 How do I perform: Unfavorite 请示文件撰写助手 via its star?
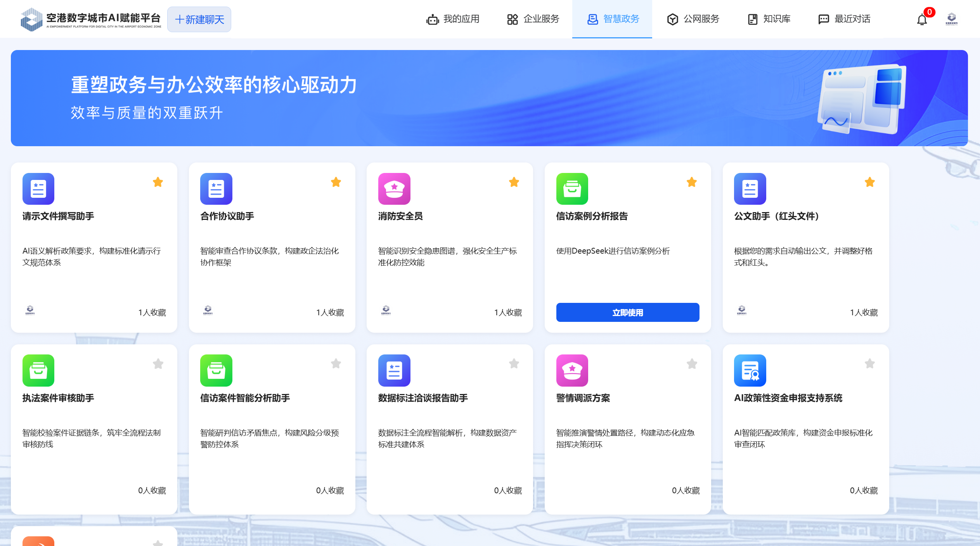click(x=158, y=182)
